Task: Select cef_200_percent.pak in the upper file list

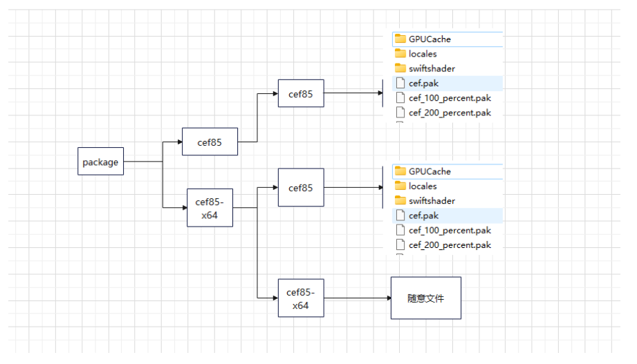Action: point(450,113)
